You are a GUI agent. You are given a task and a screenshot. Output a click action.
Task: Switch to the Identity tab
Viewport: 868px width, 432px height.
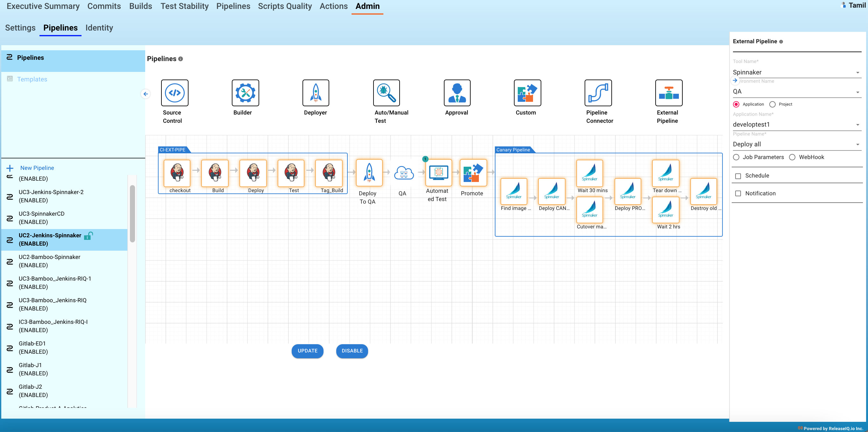[99, 28]
